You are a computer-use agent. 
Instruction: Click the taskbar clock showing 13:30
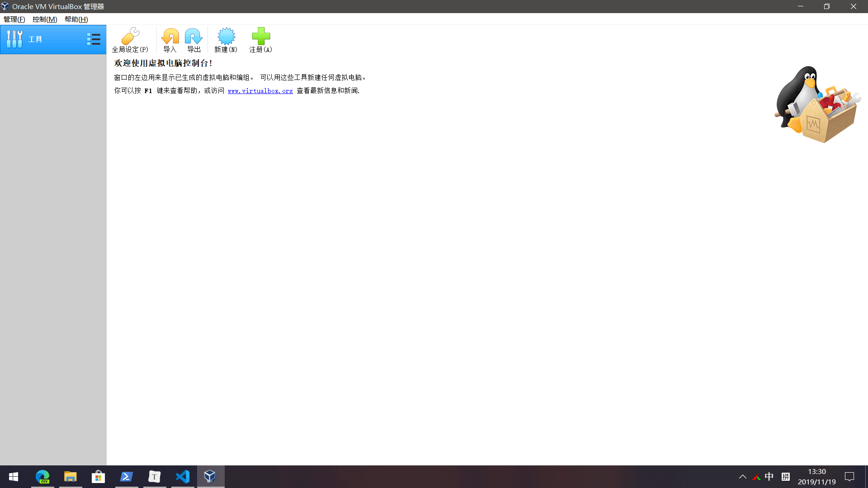[816, 477]
